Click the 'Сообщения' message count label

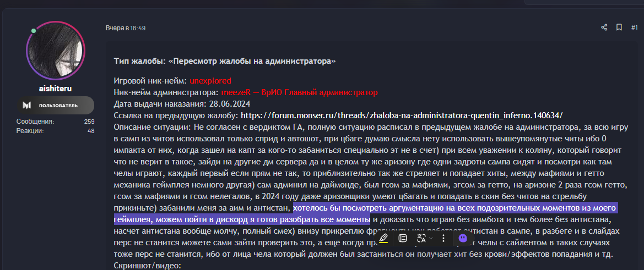pyautogui.click(x=35, y=122)
